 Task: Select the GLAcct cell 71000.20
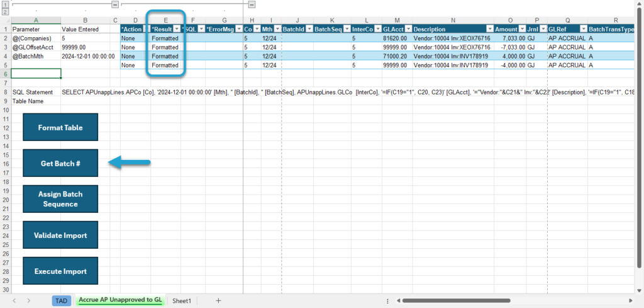click(x=397, y=56)
